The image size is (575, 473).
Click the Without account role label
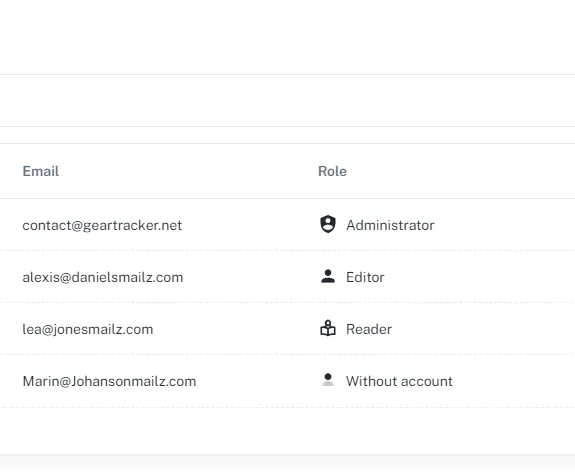tap(399, 381)
